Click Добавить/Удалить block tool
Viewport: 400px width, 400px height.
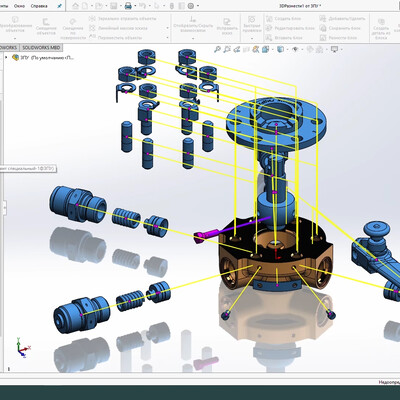click(342, 19)
